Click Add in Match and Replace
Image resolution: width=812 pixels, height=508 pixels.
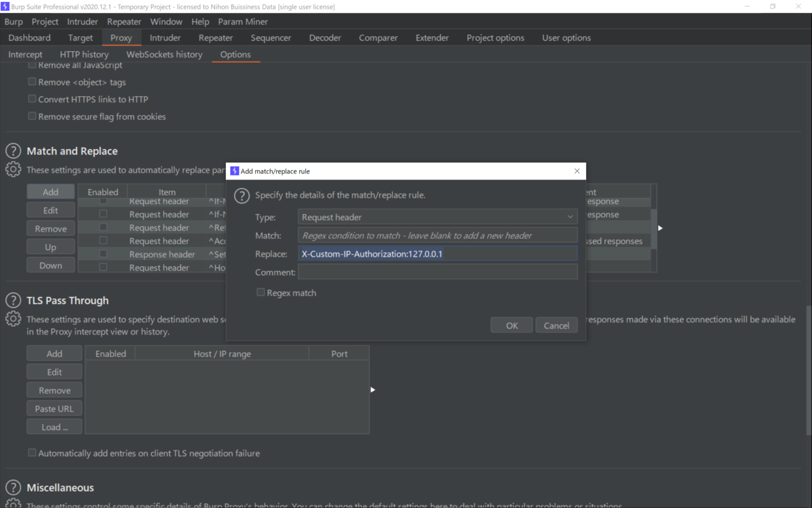click(51, 192)
